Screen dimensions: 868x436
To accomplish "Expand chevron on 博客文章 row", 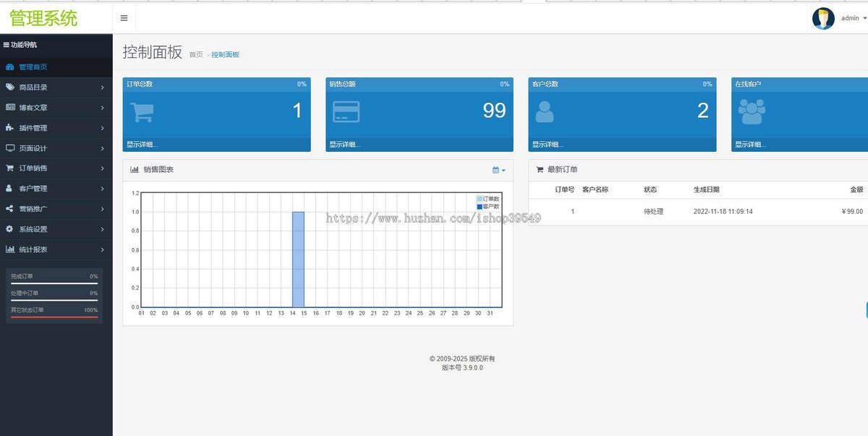I will tap(102, 108).
